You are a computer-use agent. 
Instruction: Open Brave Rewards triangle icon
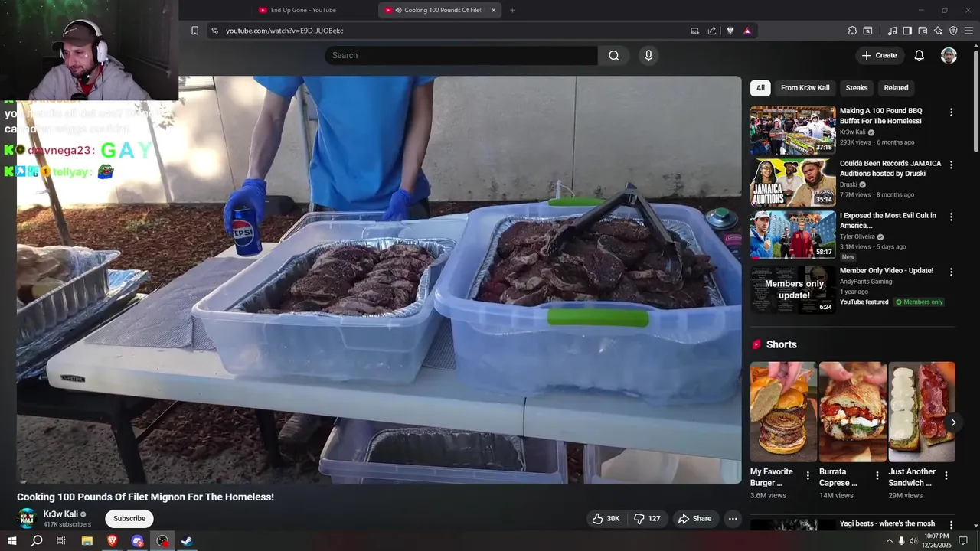coord(747,31)
